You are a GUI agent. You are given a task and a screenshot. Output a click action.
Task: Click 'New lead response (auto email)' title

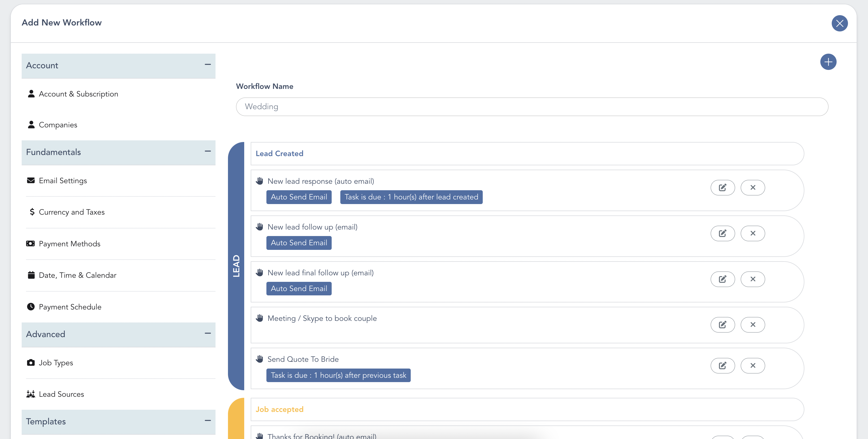pos(321,181)
